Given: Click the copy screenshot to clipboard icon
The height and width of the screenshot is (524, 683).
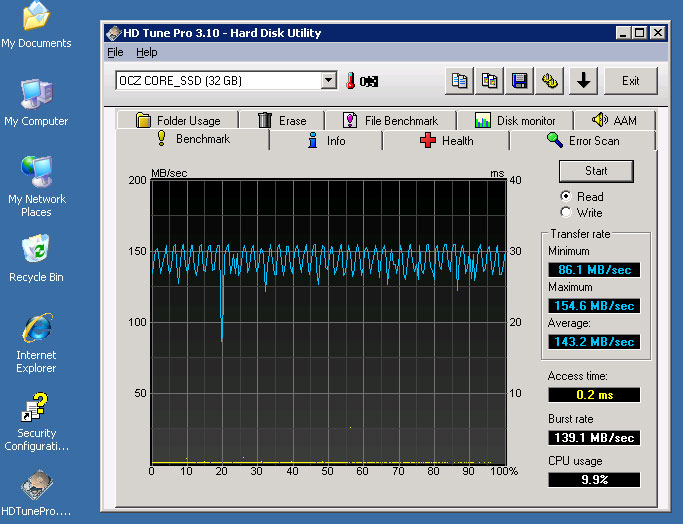Looking at the screenshot, I should pos(489,81).
